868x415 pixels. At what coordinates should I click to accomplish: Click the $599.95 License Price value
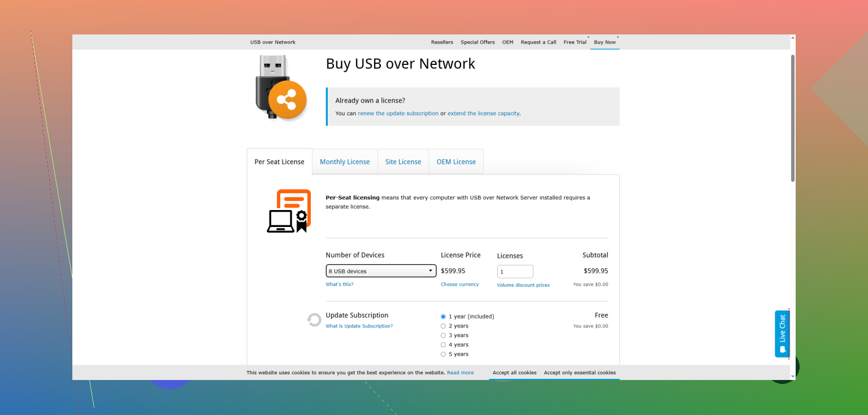pos(453,271)
